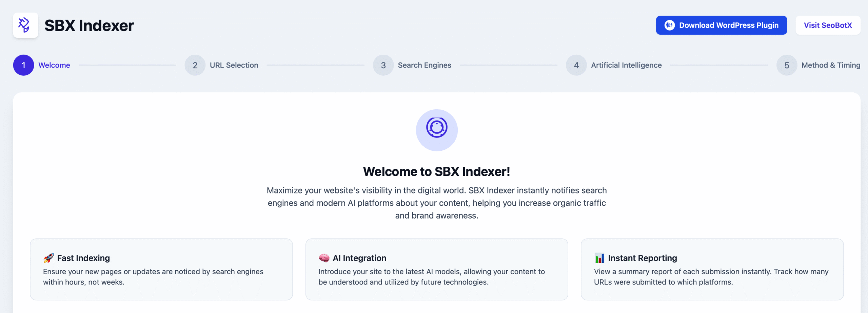
Task: Select step 1 circle for Welcome
Action: (23, 65)
